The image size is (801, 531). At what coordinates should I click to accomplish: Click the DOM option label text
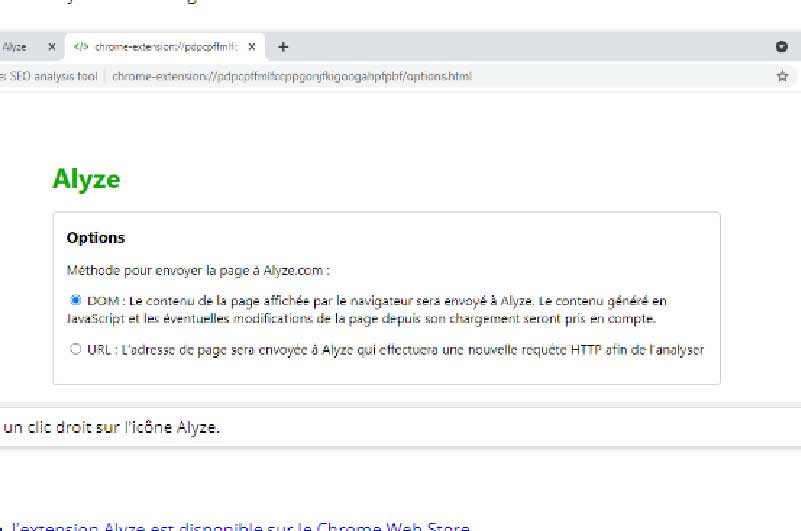click(367, 310)
